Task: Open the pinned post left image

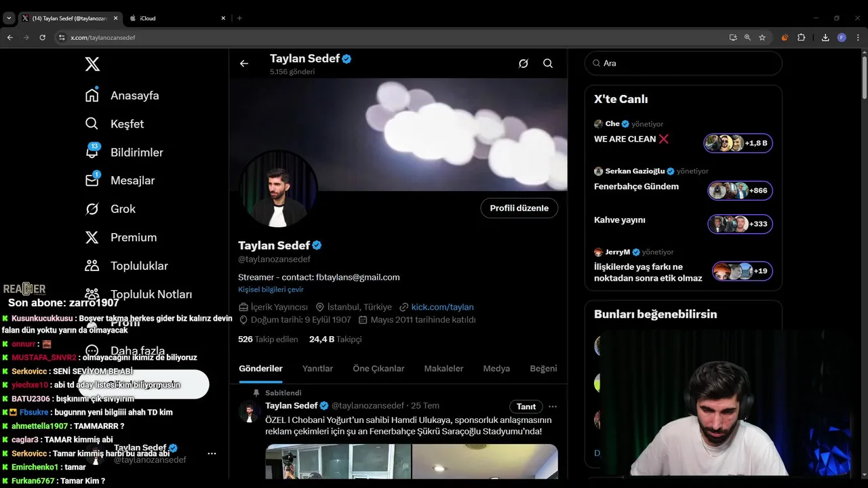Action: pos(338,462)
